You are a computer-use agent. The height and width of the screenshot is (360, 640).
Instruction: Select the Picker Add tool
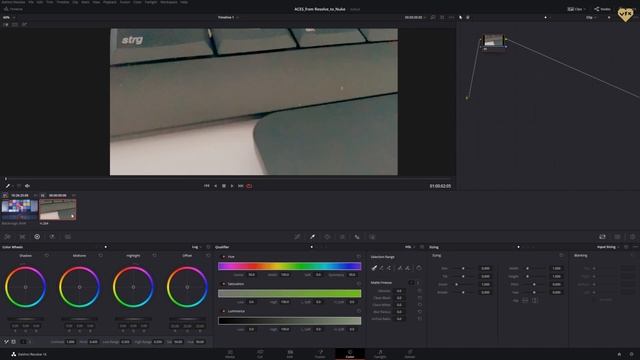click(x=389, y=268)
